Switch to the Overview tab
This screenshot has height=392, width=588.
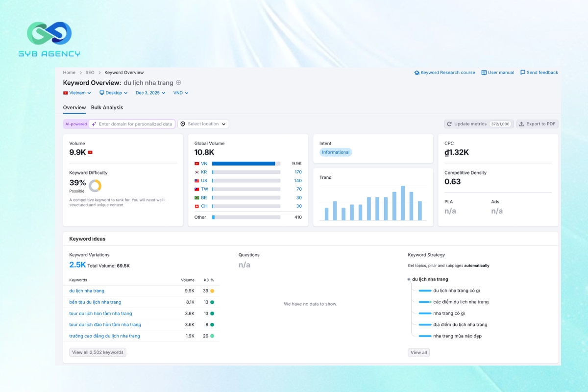[x=74, y=108]
